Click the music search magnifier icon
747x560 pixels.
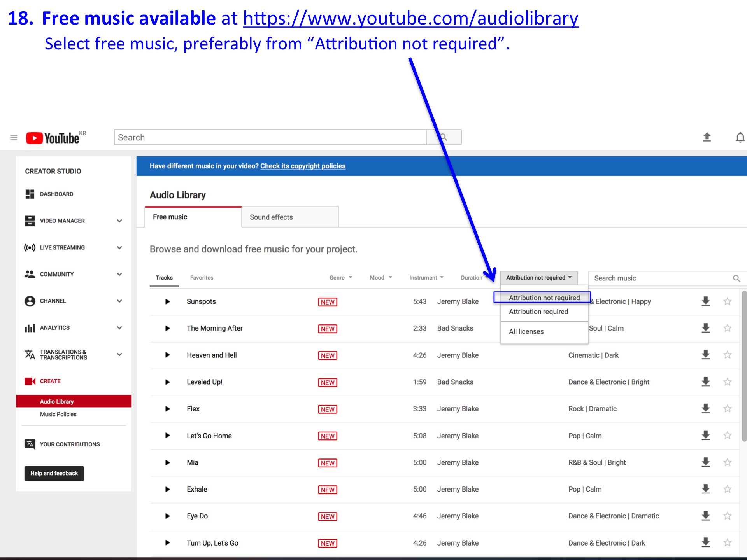point(736,278)
